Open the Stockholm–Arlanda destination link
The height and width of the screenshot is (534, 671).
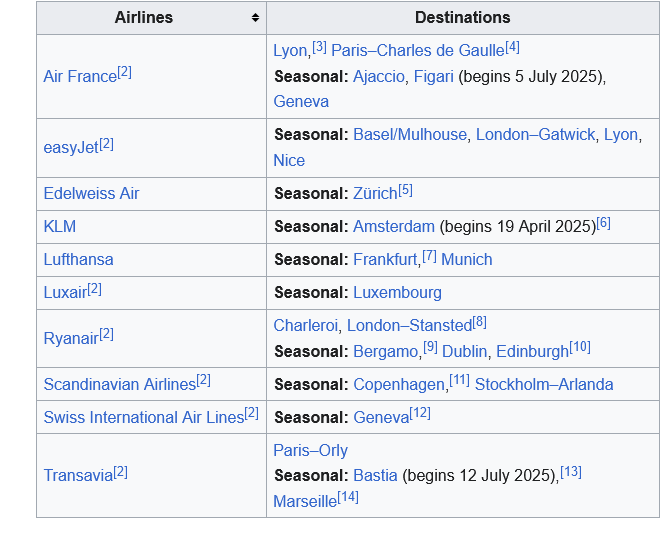pyautogui.click(x=544, y=385)
